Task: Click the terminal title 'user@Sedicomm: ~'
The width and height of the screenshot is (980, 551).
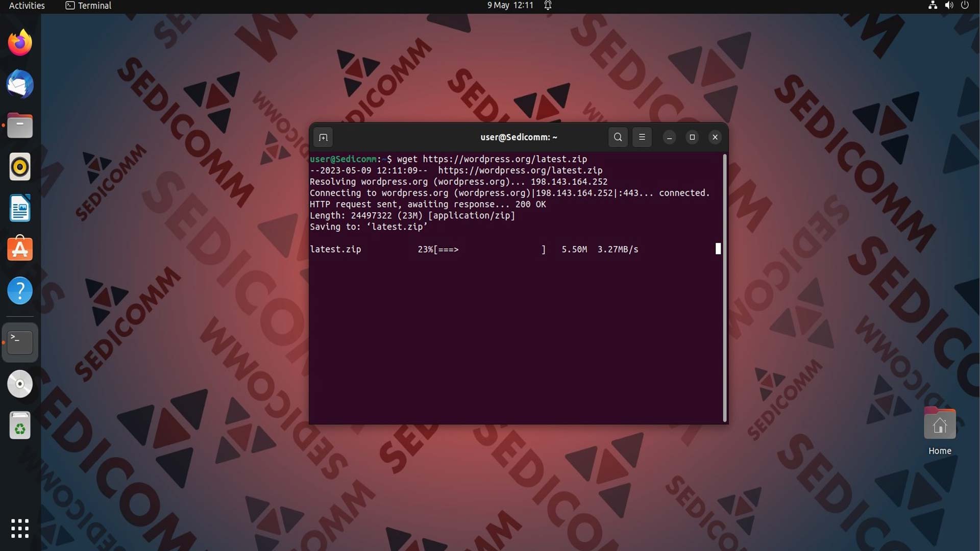Action: [519, 137]
